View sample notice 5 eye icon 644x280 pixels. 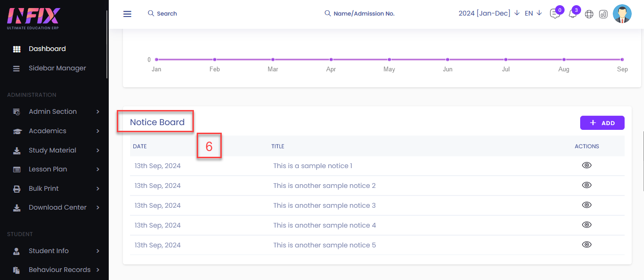587,245
